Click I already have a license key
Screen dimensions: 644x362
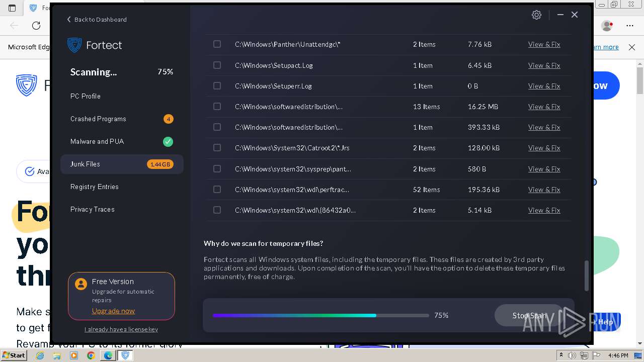click(121, 329)
